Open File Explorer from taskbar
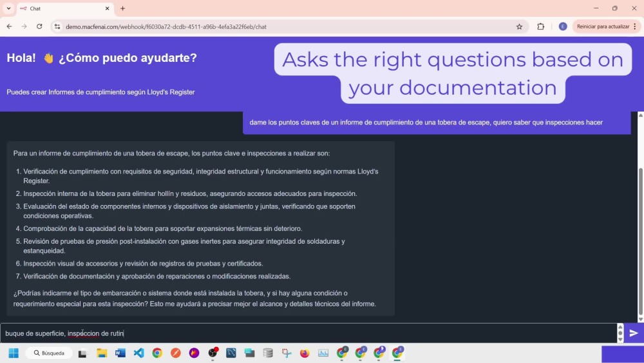The height and width of the screenshot is (363, 644). pyautogui.click(x=102, y=353)
